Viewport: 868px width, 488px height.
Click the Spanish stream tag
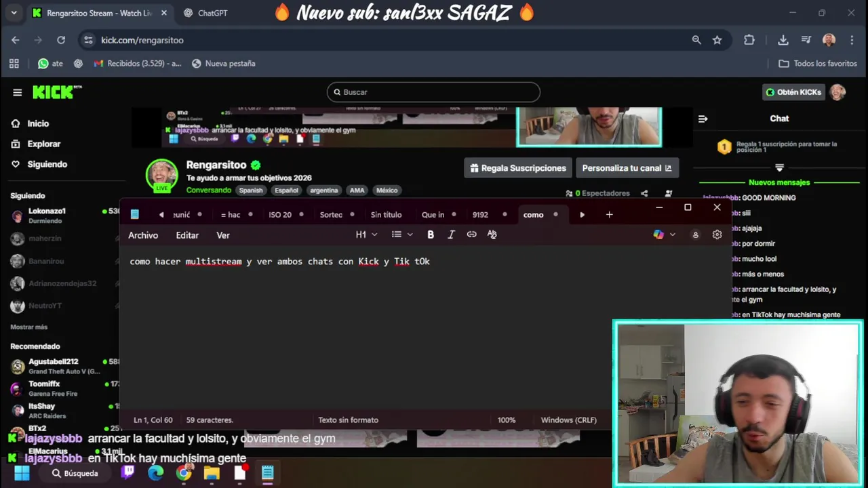[x=250, y=190]
